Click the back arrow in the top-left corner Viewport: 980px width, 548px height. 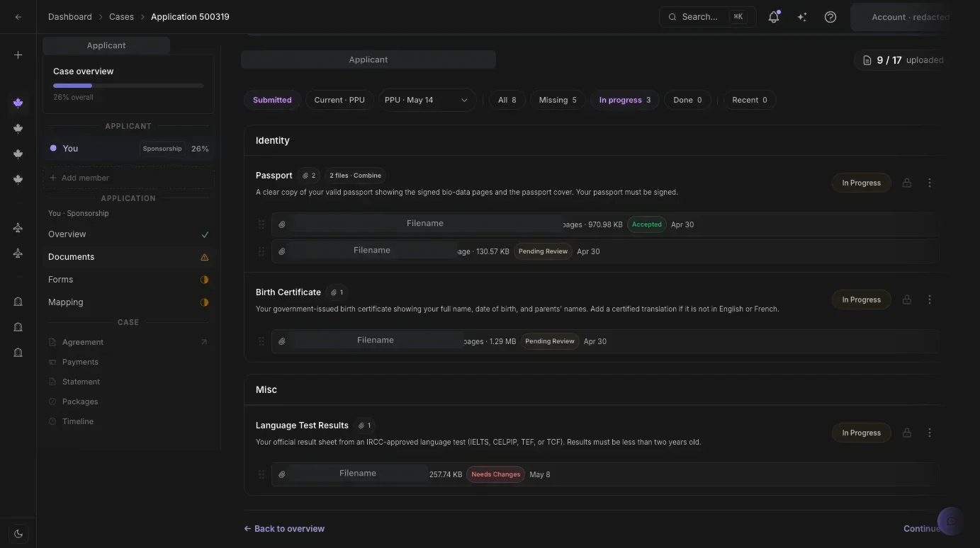[x=18, y=17]
